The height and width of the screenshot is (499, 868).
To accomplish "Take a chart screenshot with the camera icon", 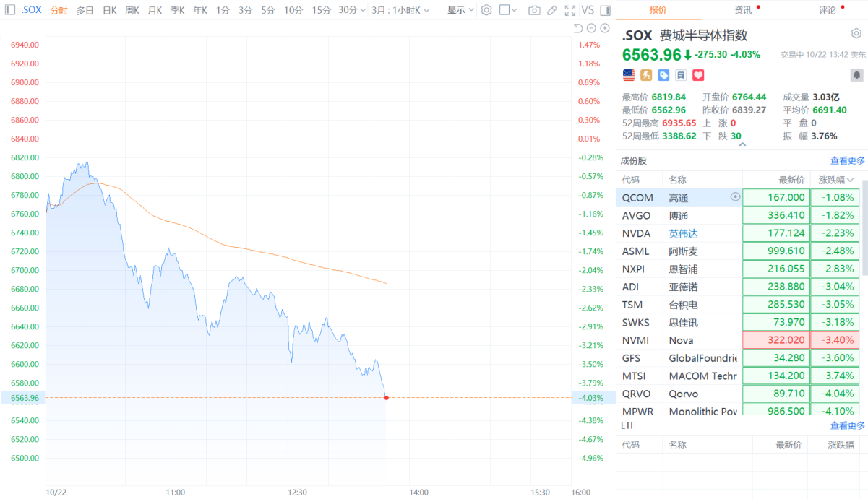I will tap(534, 11).
